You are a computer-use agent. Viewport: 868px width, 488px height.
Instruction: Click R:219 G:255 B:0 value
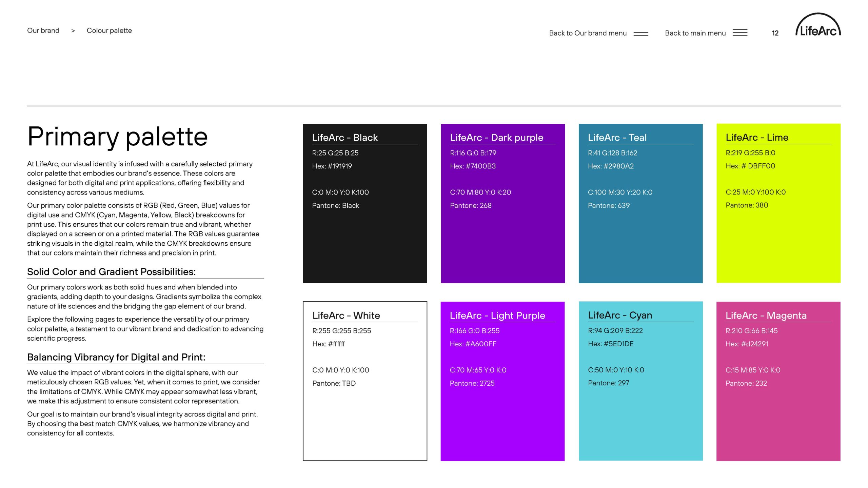pos(750,152)
